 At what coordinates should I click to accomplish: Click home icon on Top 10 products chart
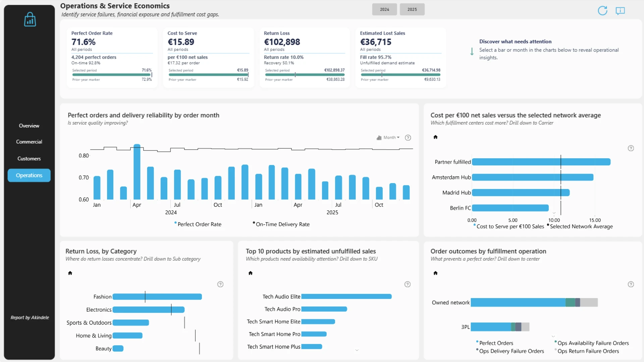[250, 273]
